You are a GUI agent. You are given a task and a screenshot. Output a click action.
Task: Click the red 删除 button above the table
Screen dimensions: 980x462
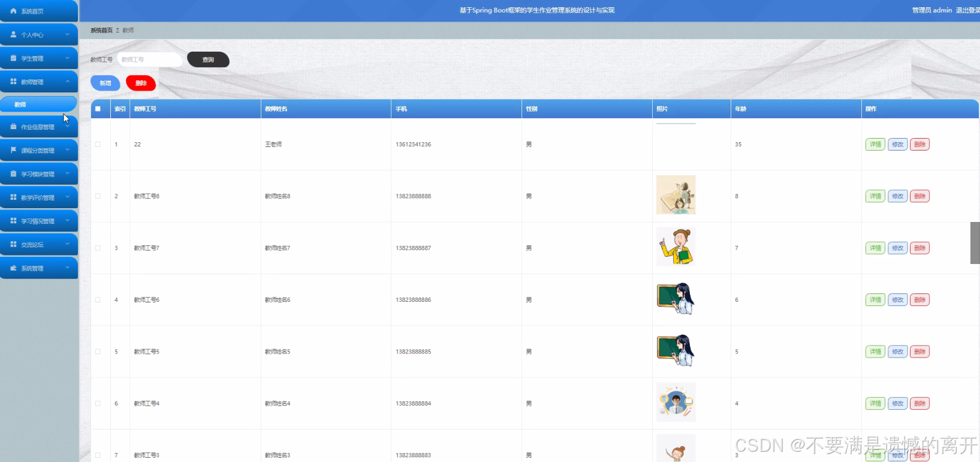141,83
